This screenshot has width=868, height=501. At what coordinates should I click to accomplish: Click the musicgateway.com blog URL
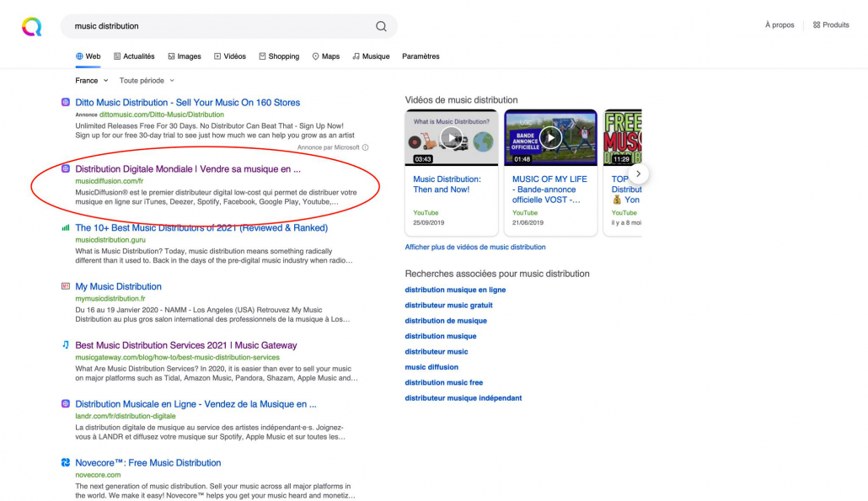click(x=177, y=357)
